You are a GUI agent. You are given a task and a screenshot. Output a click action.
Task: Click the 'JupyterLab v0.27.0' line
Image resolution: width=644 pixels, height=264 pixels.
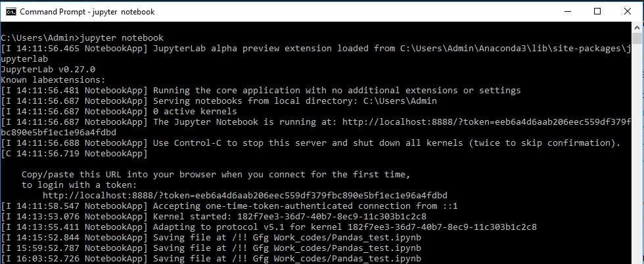tap(49, 69)
